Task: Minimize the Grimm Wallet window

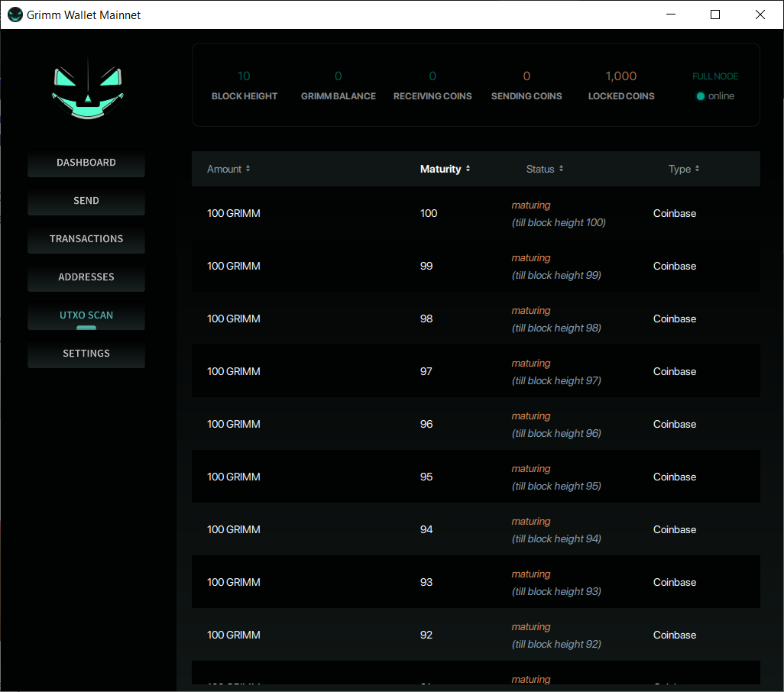Action: (x=671, y=15)
